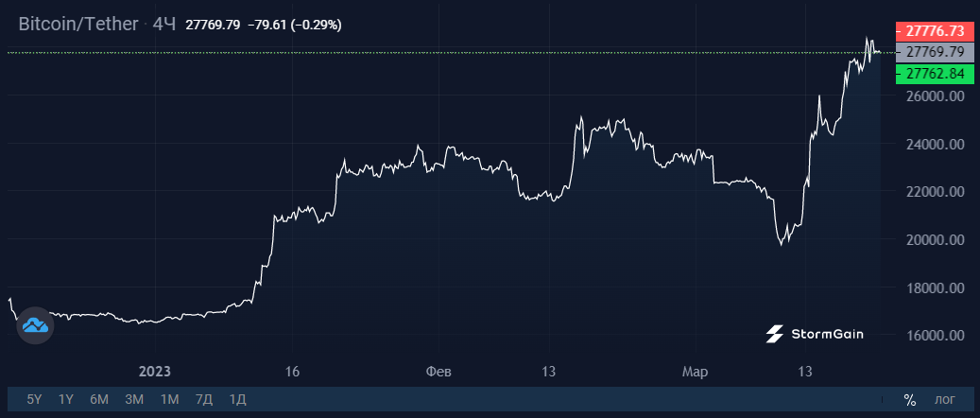
Task: Click the green bid price 27762.84
Action: click(935, 73)
